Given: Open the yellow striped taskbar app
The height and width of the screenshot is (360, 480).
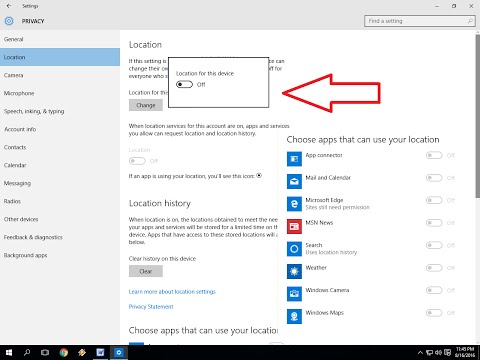Looking at the screenshot, I should point(82,352).
